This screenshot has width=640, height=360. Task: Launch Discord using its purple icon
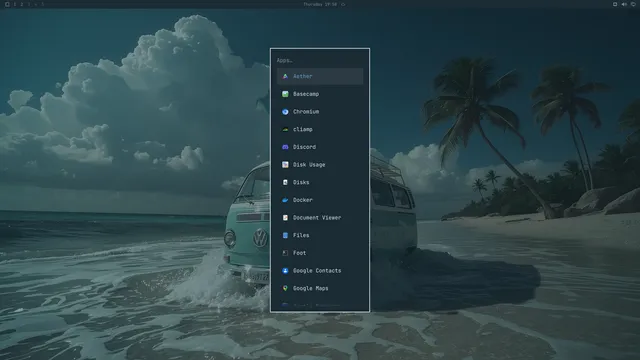click(x=285, y=147)
